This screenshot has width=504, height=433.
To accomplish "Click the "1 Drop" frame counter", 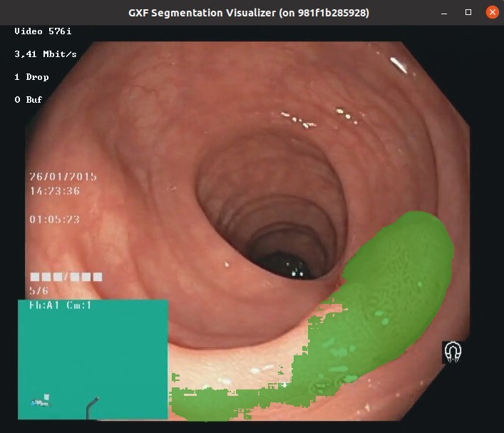I will [x=32, y=77].
